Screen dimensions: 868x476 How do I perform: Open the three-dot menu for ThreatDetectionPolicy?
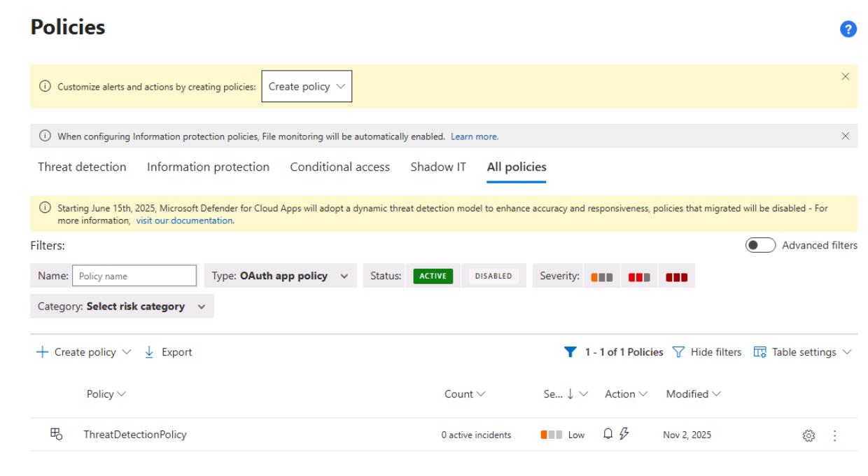pyautogui.click(x=834, y=435)
